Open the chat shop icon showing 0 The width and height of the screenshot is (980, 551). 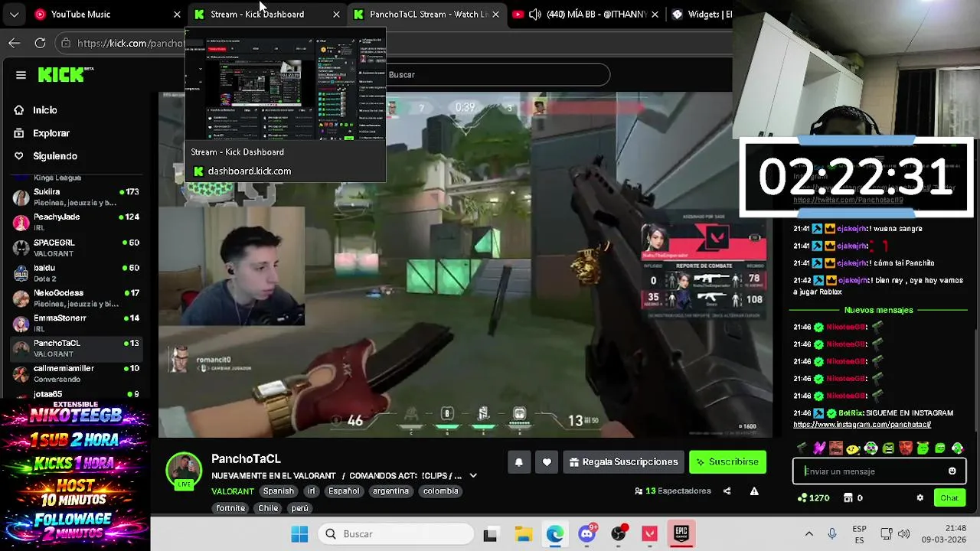click(848, 497)
